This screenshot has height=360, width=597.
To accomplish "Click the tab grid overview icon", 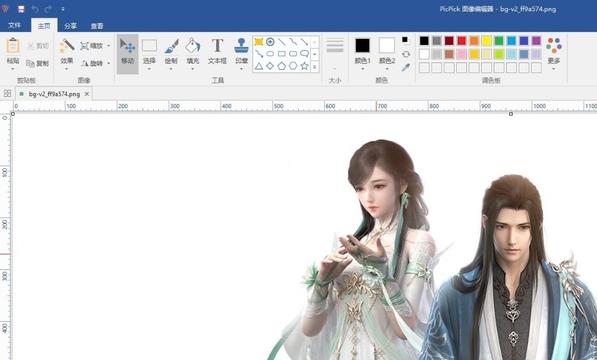I will tap(7, 93).
